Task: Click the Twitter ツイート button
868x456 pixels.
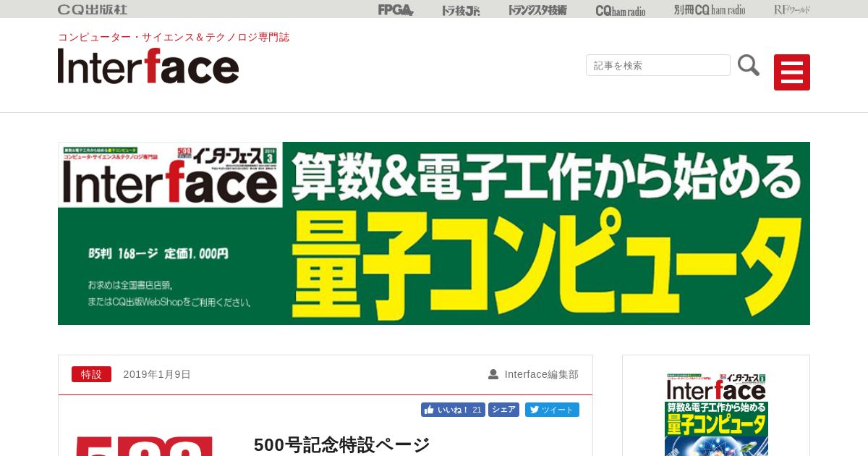Action: tap(552, 410)
